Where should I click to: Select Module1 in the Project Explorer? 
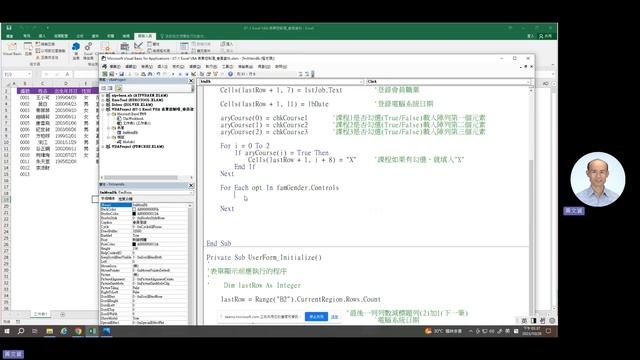coord(126,142)
